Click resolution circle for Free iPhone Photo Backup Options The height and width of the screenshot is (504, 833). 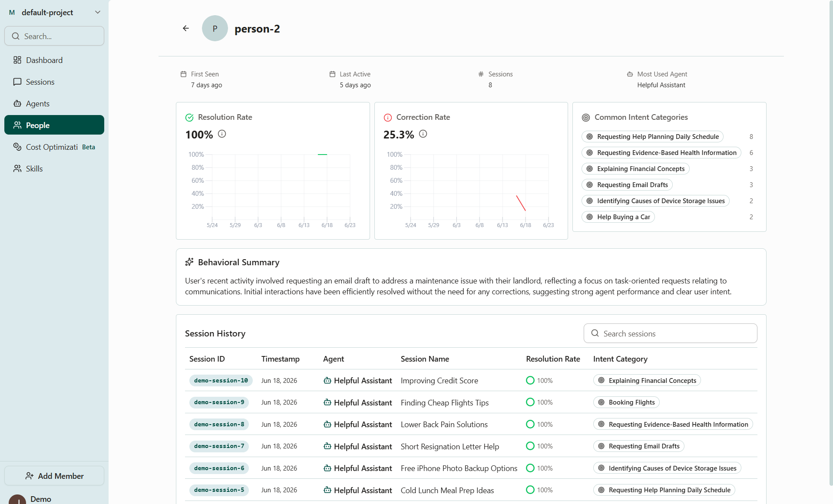[530, 468]
